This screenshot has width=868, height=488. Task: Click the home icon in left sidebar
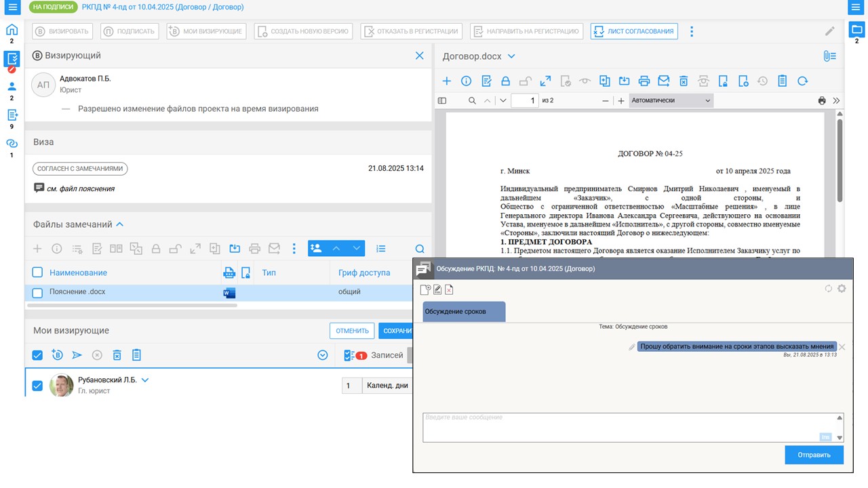pyautogui.click(x=12, y=30)
